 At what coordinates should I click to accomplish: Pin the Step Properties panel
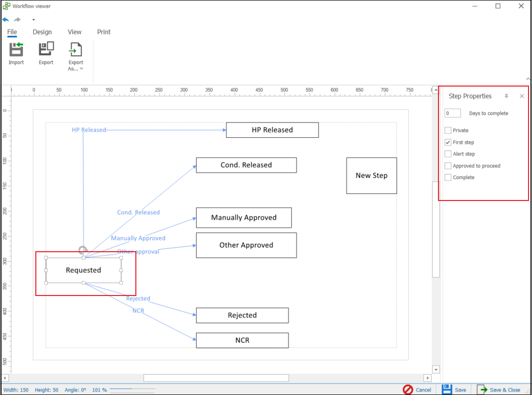[x=506, y=97]
